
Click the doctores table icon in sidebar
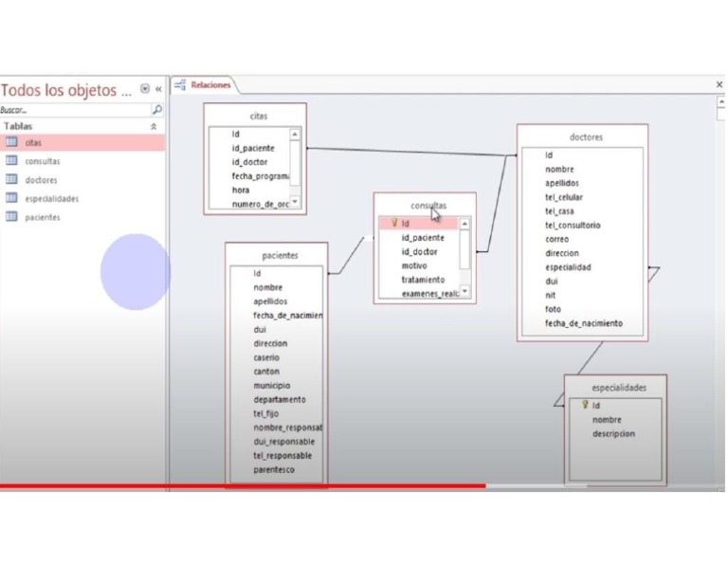tap(11, 179)
